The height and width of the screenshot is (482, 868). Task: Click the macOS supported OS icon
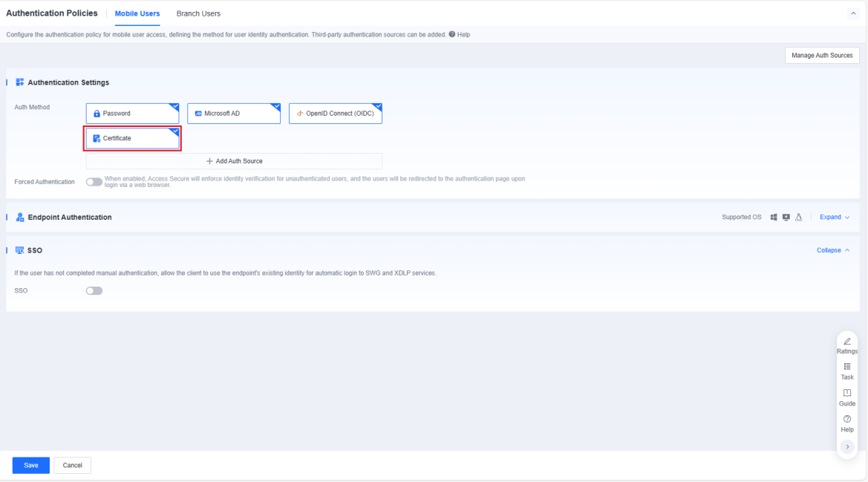coord(786,217)
